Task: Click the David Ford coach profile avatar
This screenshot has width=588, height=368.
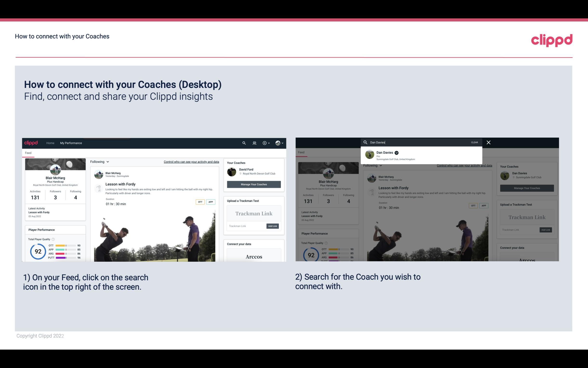Action: click(232, 171)
